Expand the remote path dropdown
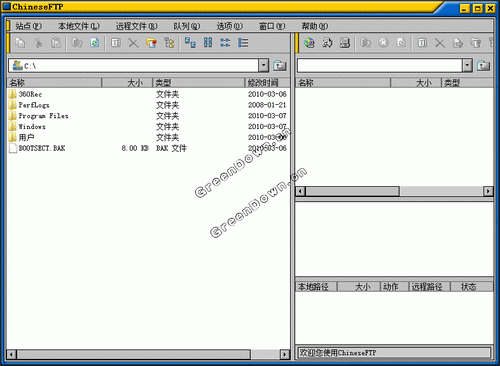The width and height of the screenshot is (500, 366). (x=467, y=66)
